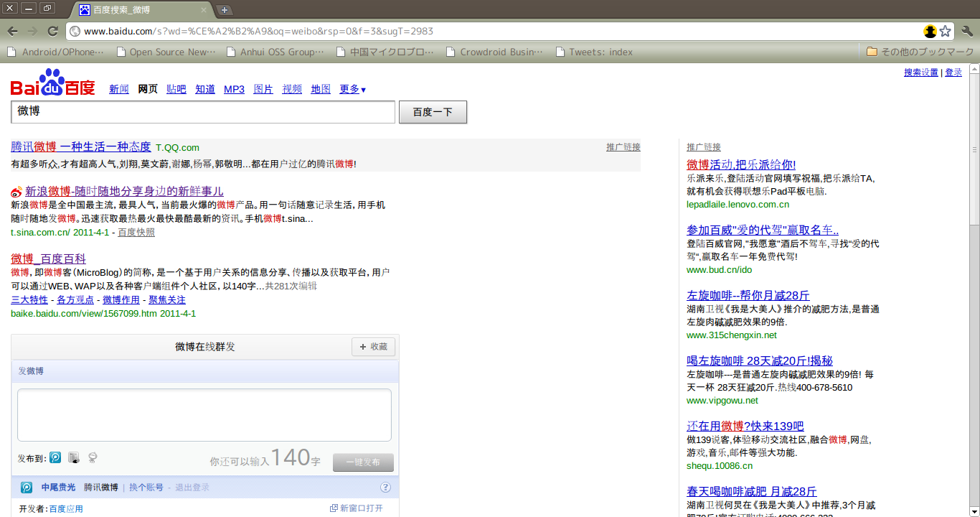
Task: Bookmark this page with the star
Action: coord(946,31)
